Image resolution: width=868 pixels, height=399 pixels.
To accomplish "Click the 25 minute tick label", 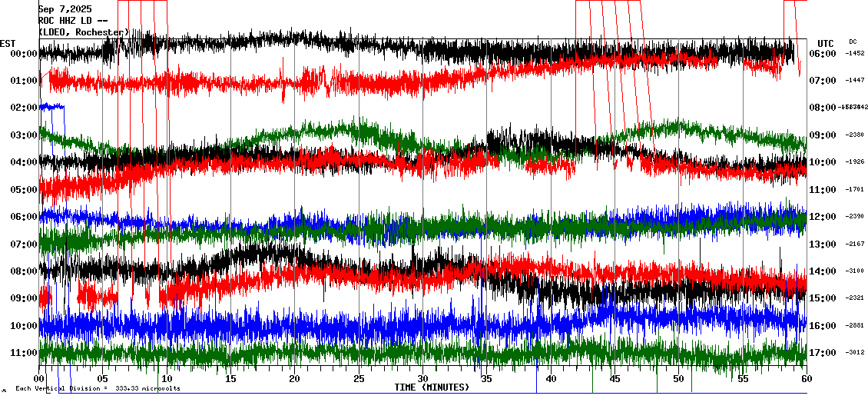I will [359, 379].
